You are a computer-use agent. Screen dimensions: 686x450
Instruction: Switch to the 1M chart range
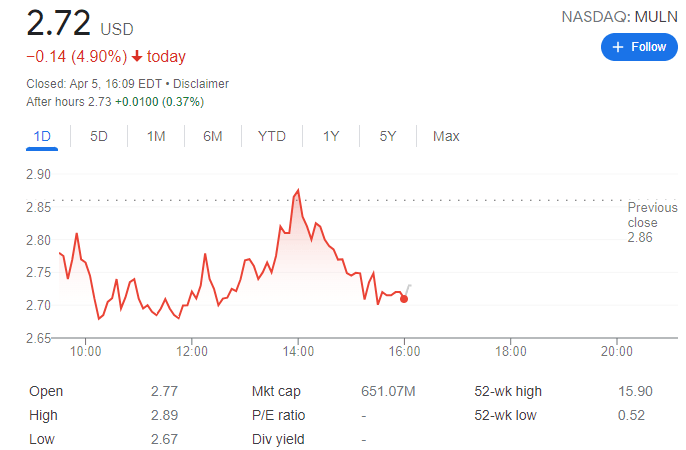pyautogui.click(x=155, y=136)
